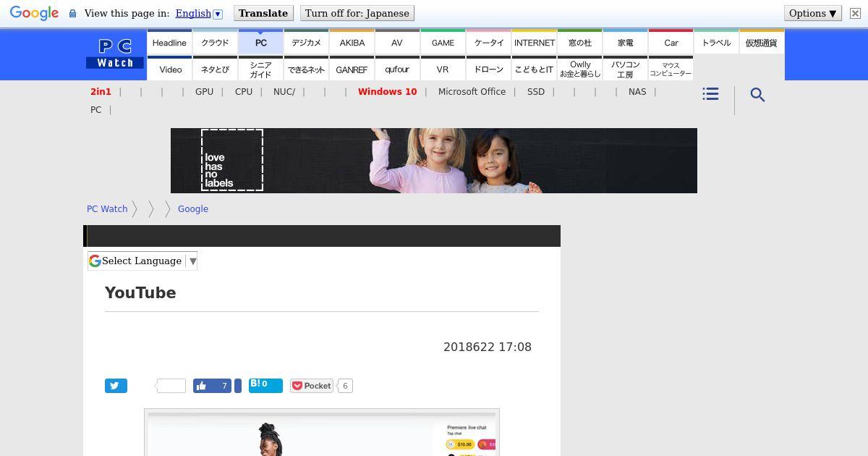This screenshot has height=456, width=868.
Task: Open the Owlly お金と暮らし tab
Action: click(580, 69)
